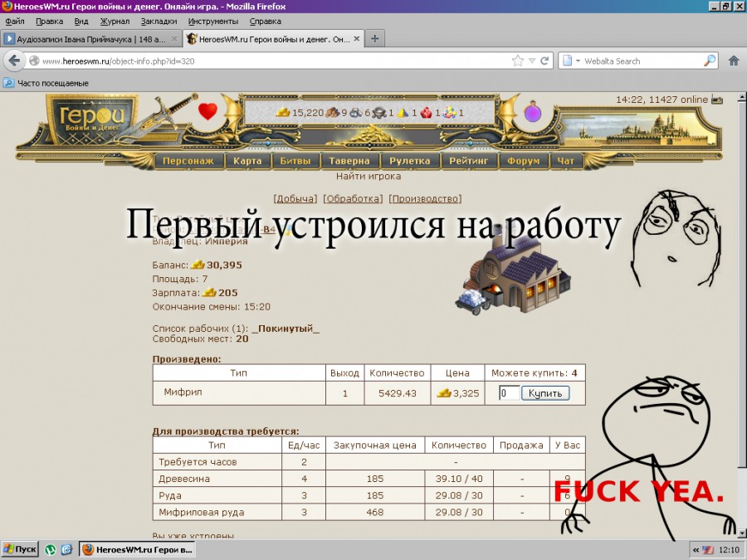Close the HeroesWM.ru tab
Image resolution: width=747 pixels, height=560 pixels.
(356, 39)
